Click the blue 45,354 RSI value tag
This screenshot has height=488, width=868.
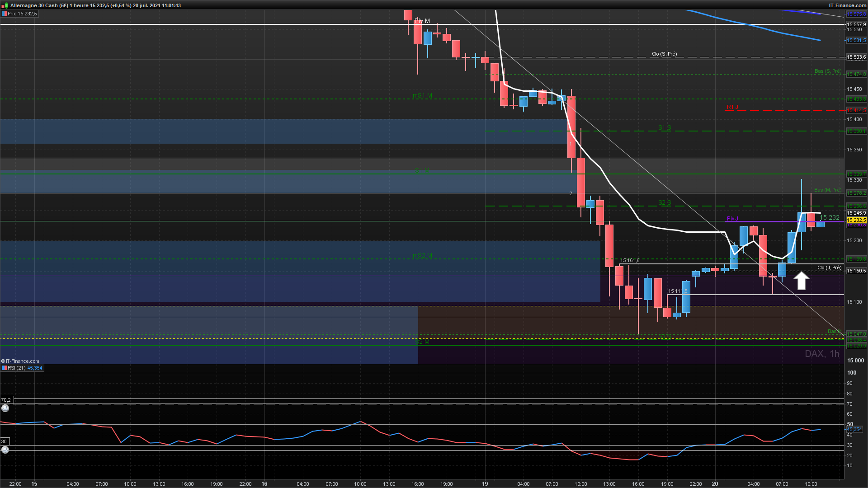(x=854, y=429)
